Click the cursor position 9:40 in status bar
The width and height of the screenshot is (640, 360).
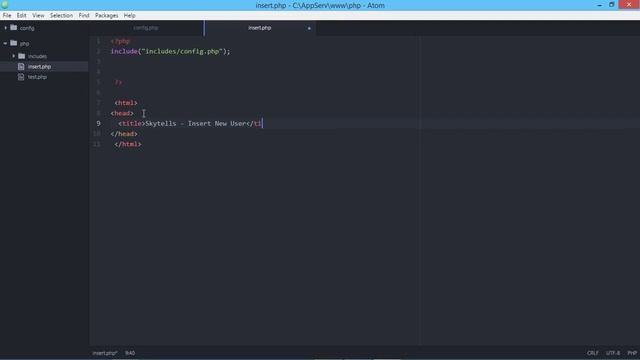point(130,353)
